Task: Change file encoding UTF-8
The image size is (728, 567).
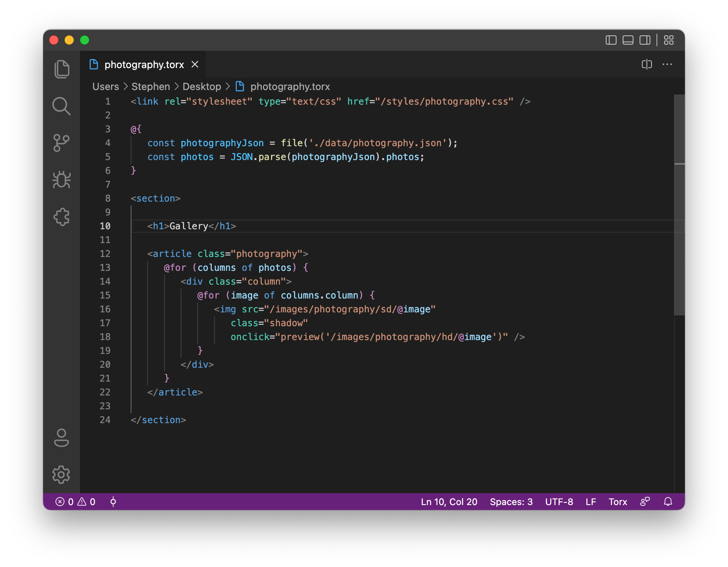Action: pos(559,502)
